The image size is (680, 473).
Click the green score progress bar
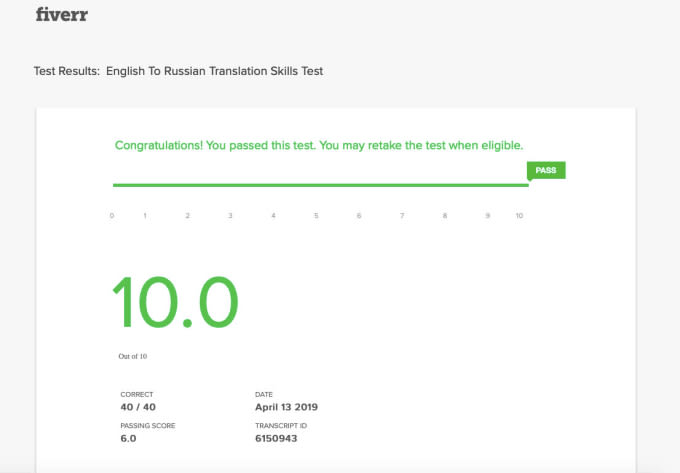point(320,185)
